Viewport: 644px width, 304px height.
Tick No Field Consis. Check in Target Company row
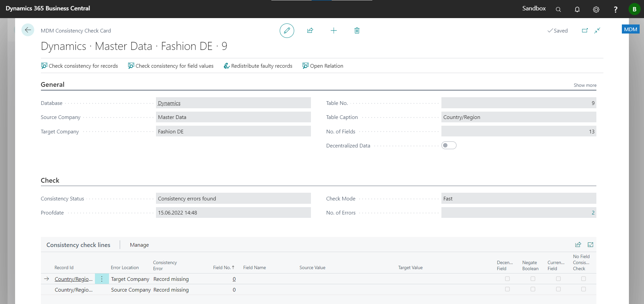(x=584, y=279)
